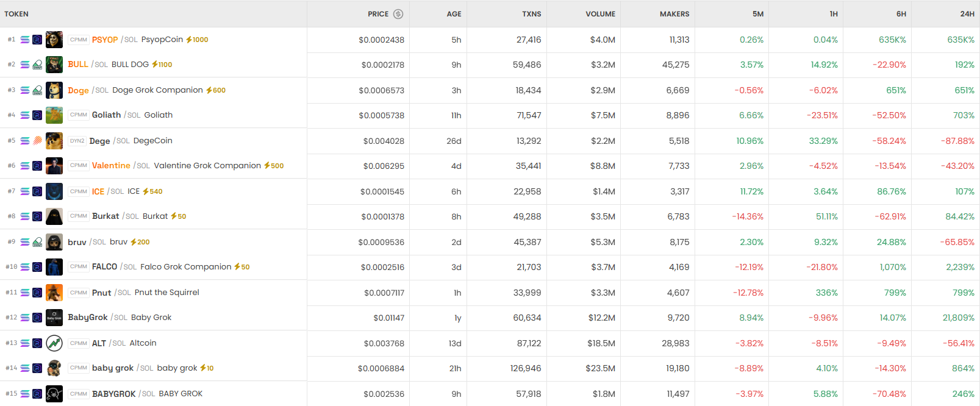Open the Valentine /SOL pair link
This screenshot has width=980, height=406.
[121, 166]
